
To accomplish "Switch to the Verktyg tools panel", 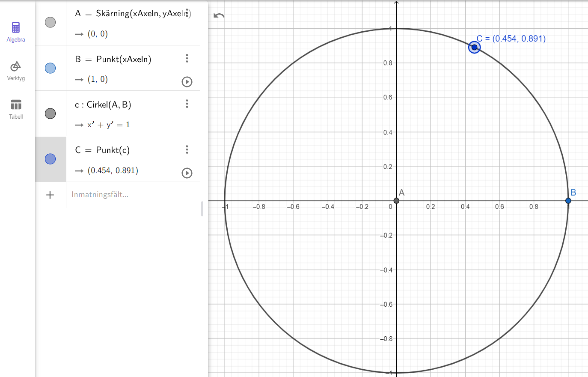I will click(x=16, y=66).
